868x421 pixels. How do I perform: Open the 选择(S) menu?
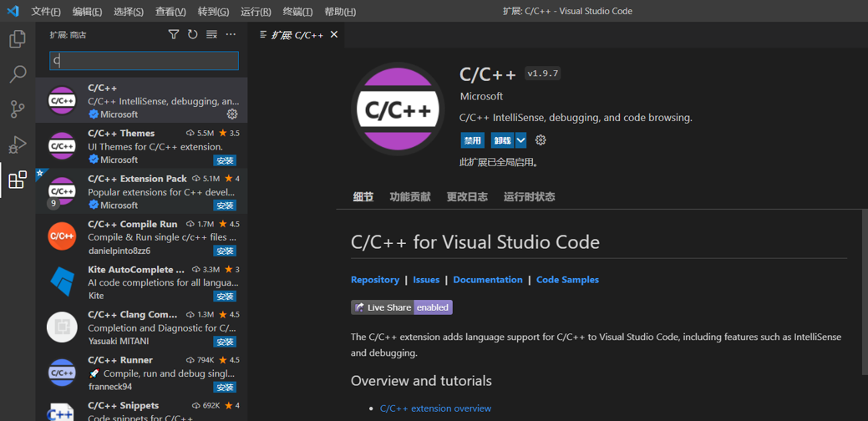click(x=129, y=12)
